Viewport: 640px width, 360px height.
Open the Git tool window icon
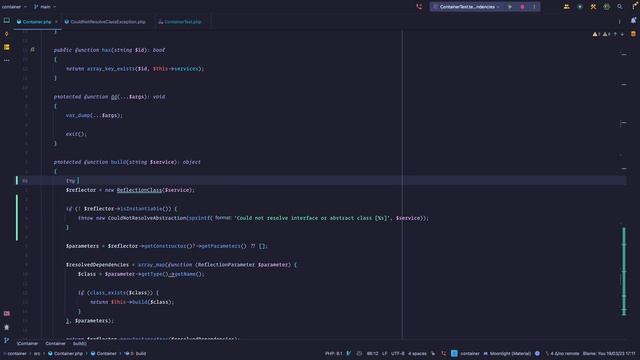click(x=7, y=340)
